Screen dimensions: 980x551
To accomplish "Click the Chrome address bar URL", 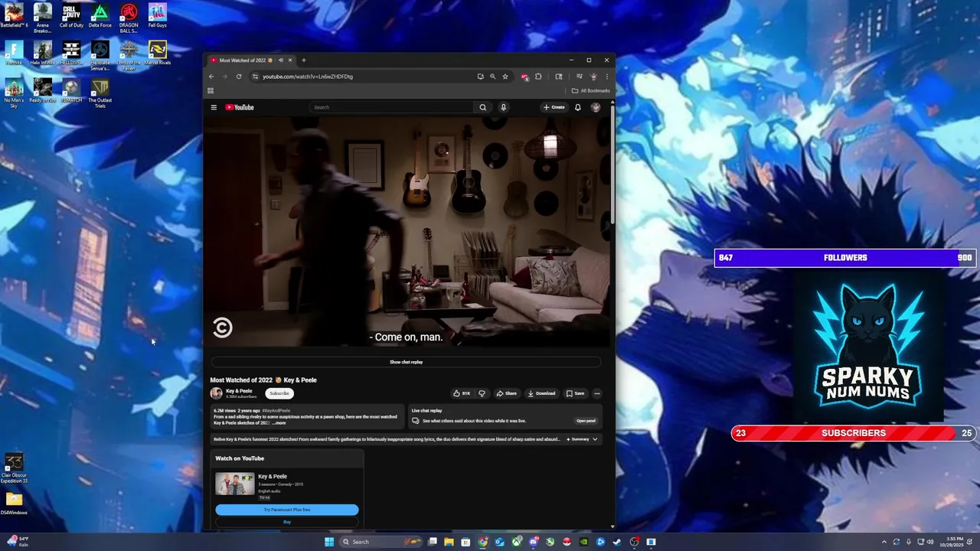I will click(x=308, y=77).
